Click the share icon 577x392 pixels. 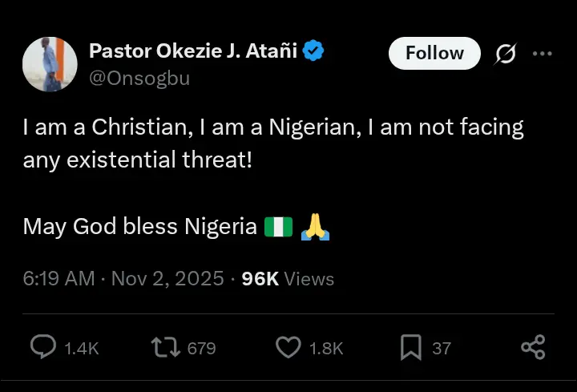[533, 347]
